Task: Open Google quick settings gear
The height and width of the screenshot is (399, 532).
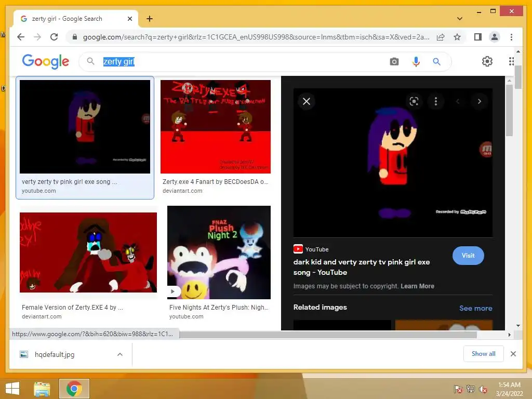Action: coord(487,61)
